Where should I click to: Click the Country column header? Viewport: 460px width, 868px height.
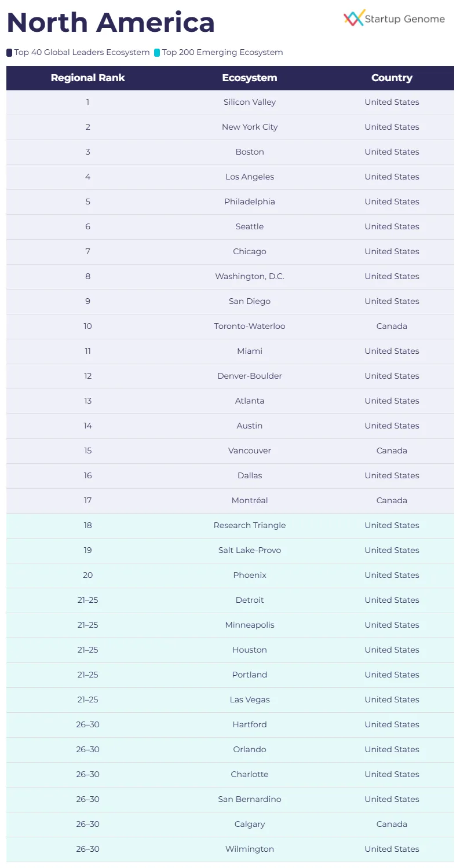(x=392, y=78)
